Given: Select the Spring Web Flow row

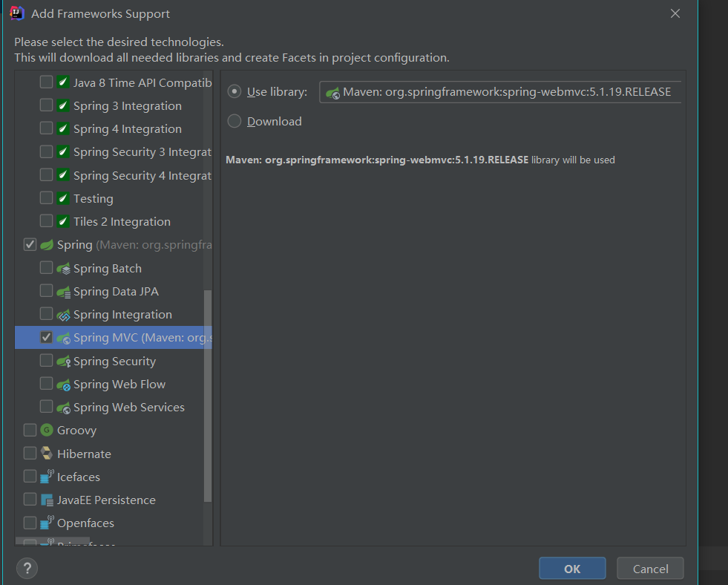Looking at the screenshot, I should point(114,384).
